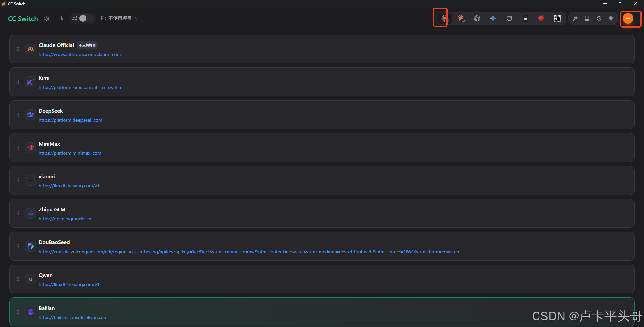Click the Bailian logo icon
644x327 pixels.
31,312
